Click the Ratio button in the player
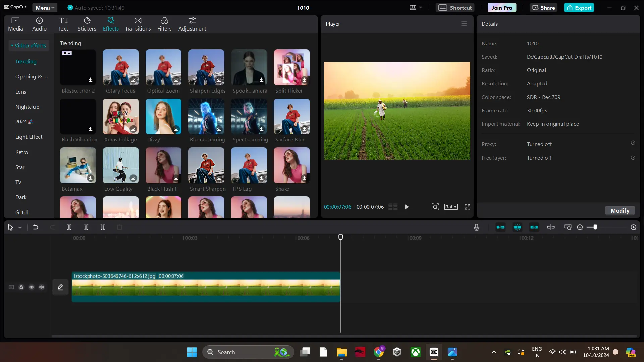Screen dimensions: 644x362 [451, 207]
